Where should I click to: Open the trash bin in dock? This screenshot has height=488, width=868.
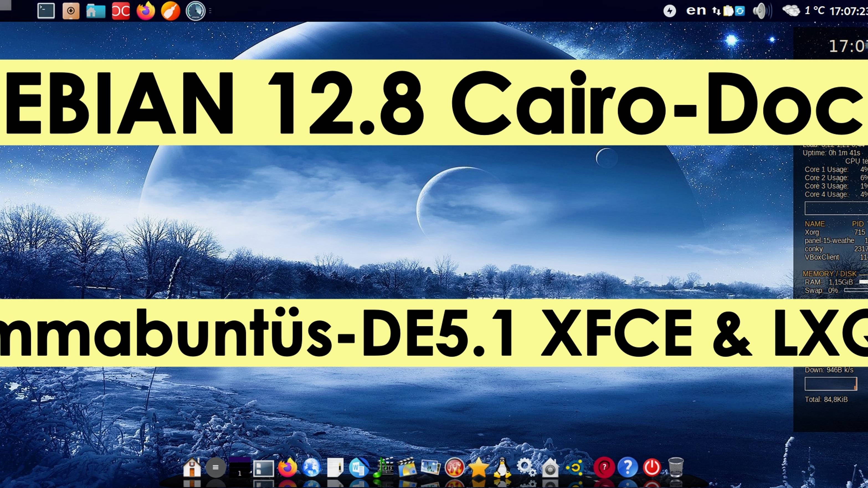coord(676,468)
